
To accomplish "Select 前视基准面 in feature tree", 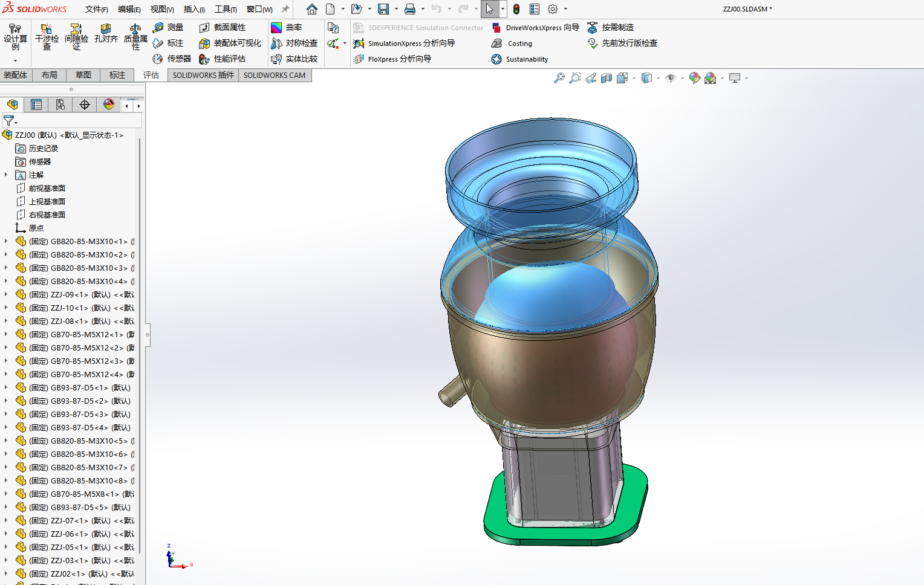I will coord(47,188).
